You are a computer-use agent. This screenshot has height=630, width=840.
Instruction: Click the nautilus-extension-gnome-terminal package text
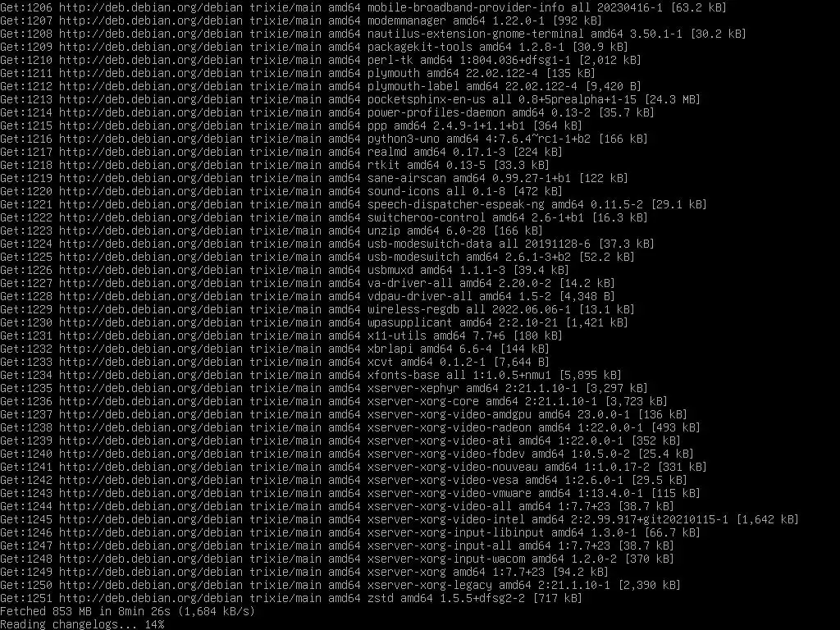[x=475, y=34]
